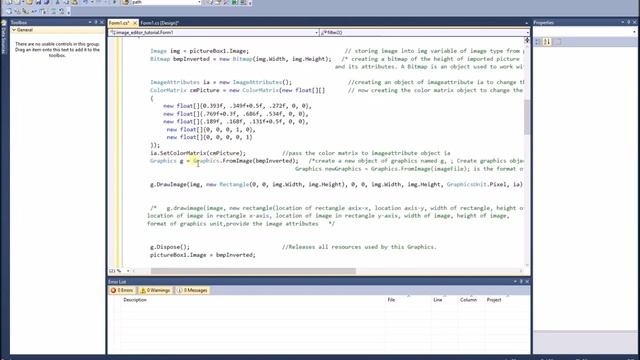Toggle the 0 Warnings filter
The width and height of the screenshot is (640, 360).
click(155, 290)
